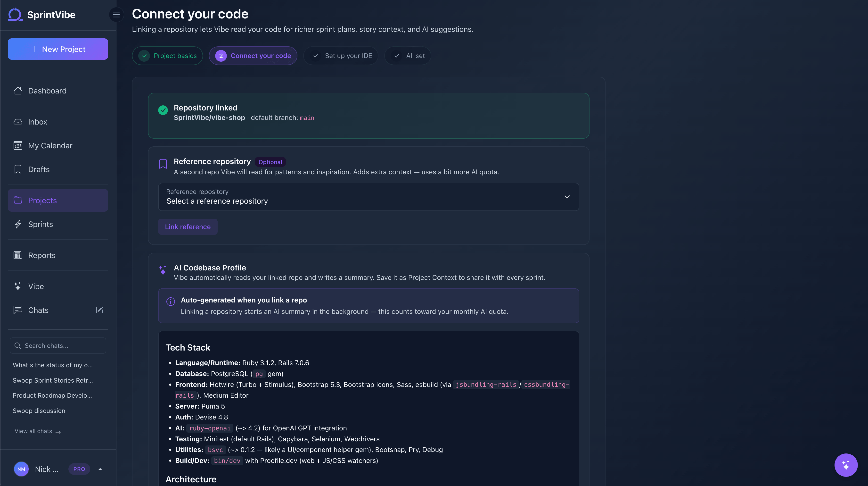Open the floating AI sparkle assistant button
Image resolution: width=868 pixels, height=486 pixels.
click(x=846, y=465)
